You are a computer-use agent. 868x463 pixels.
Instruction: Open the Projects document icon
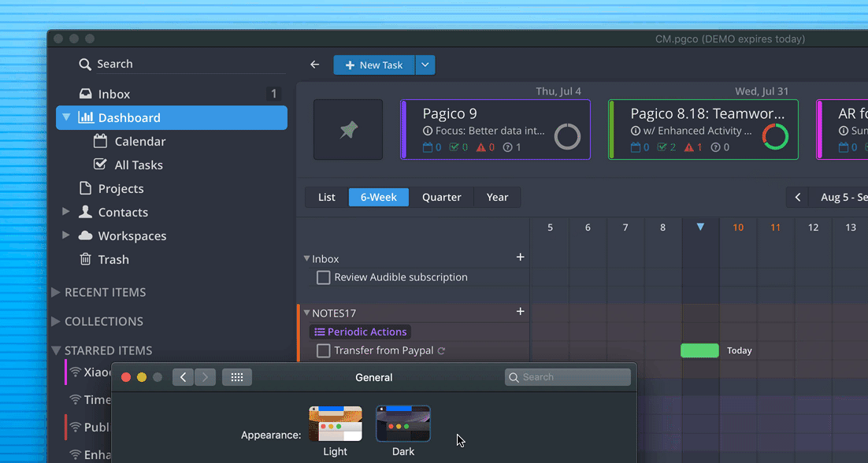coord(85,189)
